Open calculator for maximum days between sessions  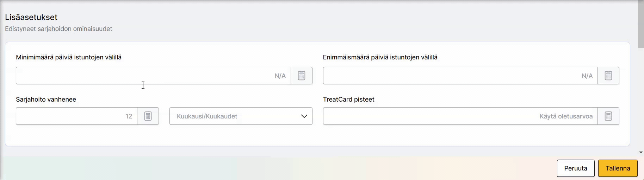[608, 76]
